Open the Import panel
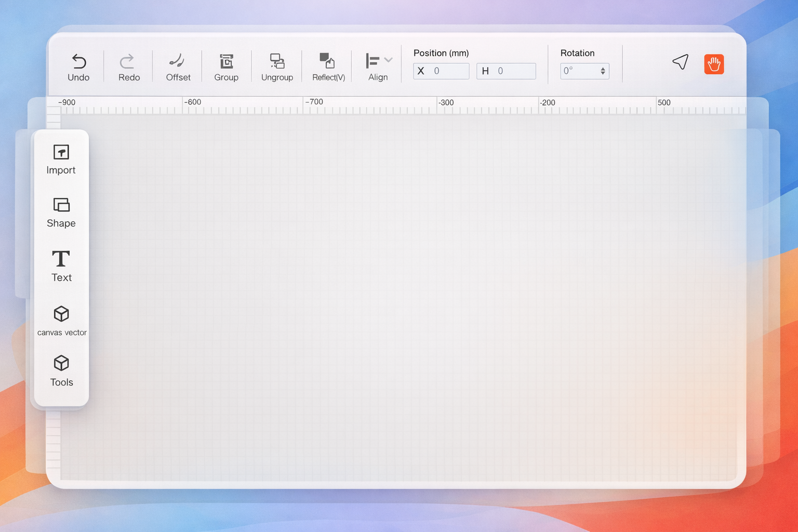Screen dimensions: 798x532 [61, 153]
